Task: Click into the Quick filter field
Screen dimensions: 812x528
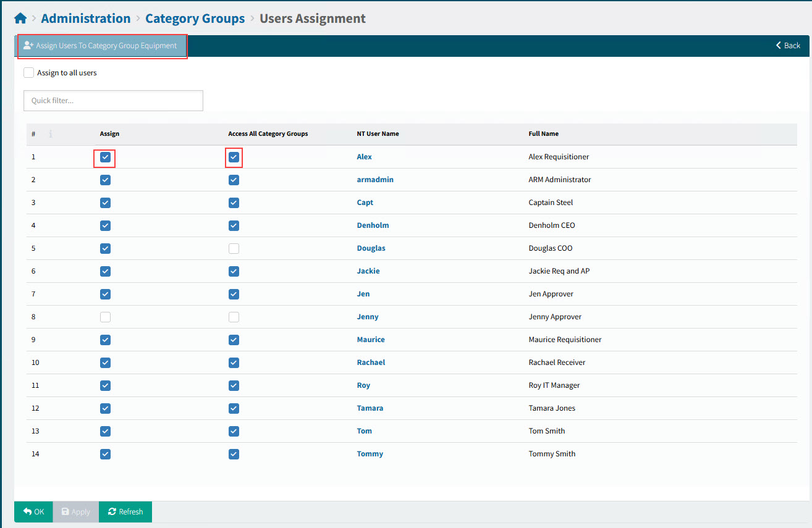Action: [x=113, y=101]
